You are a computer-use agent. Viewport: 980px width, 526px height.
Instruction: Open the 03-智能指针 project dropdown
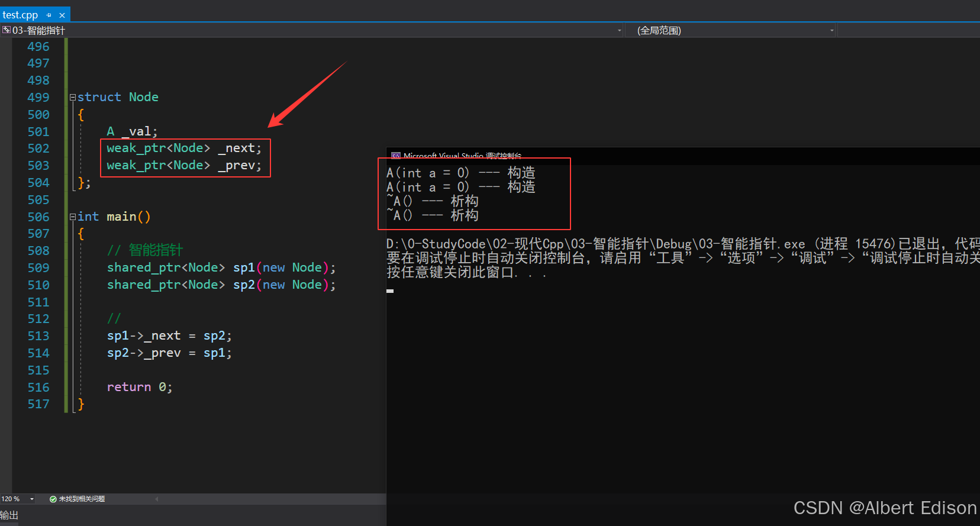tap(619, 30)
